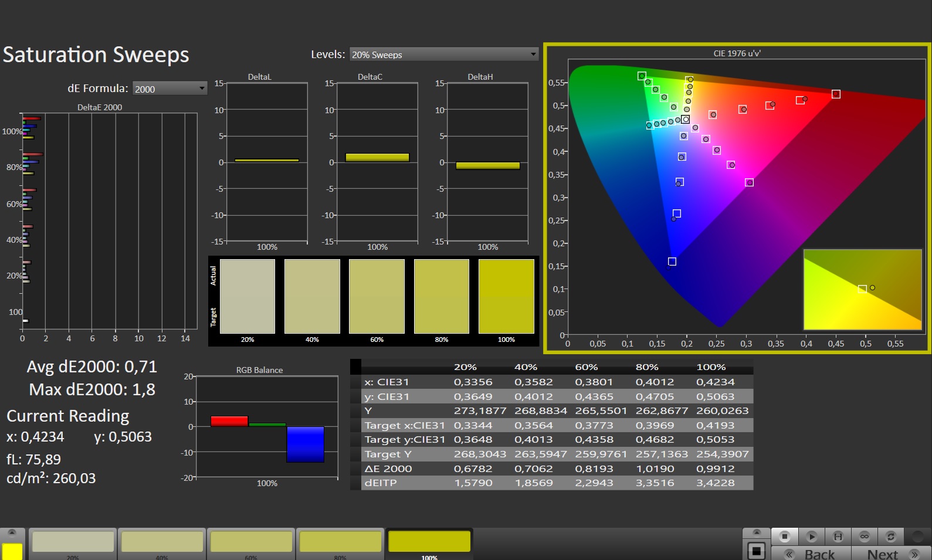Click the CIE 1976 u'v' chromaticity chart
The height and width of the screenshot is (560, 932).
pyautogui.click(x=737, y=199)
